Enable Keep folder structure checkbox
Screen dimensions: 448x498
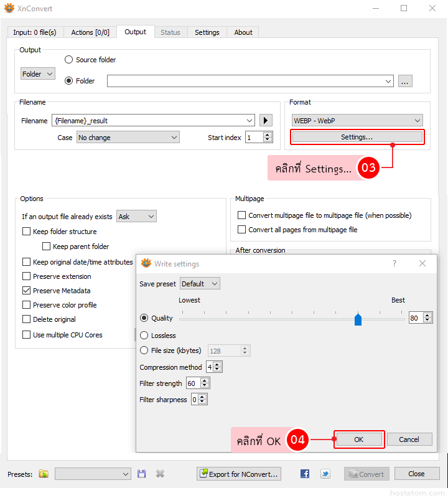pos(27,232)
